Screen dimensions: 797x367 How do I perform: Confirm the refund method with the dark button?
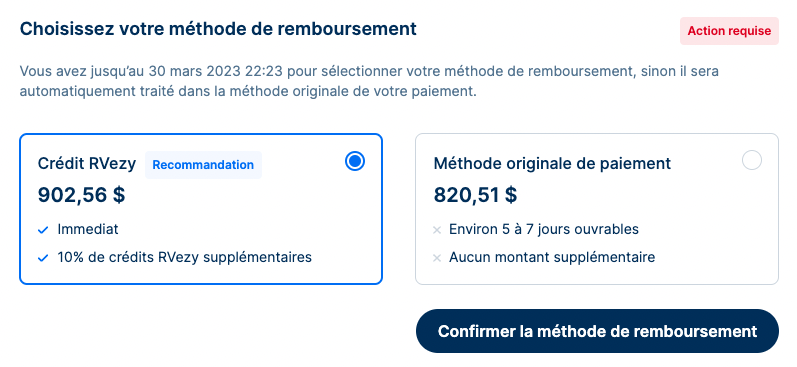597,331
